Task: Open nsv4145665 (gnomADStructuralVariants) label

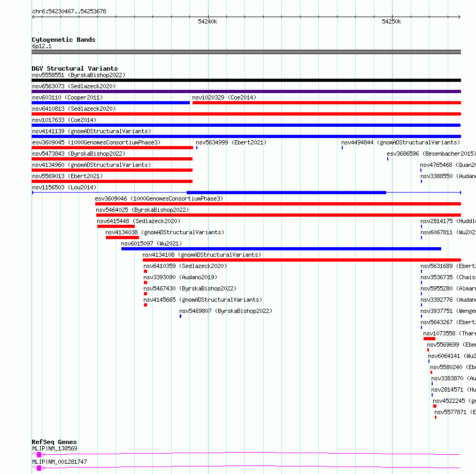Action: (x=203, y=300)
